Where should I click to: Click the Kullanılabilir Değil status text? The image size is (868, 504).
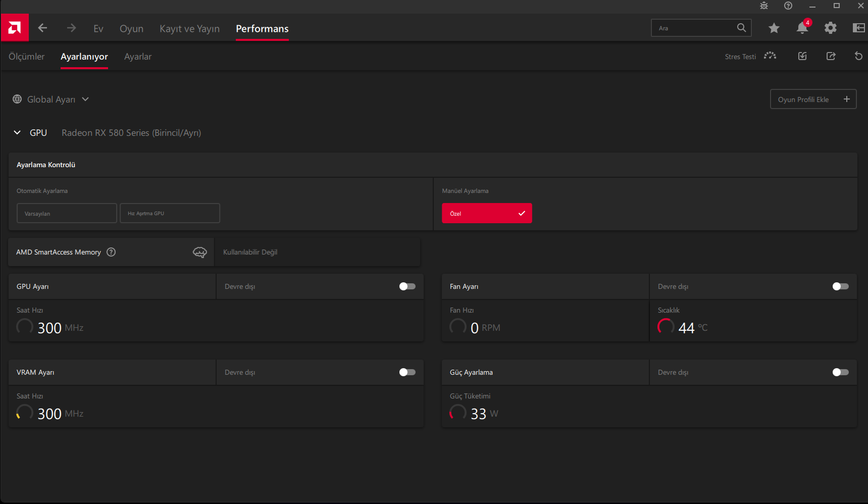[250, 252]
